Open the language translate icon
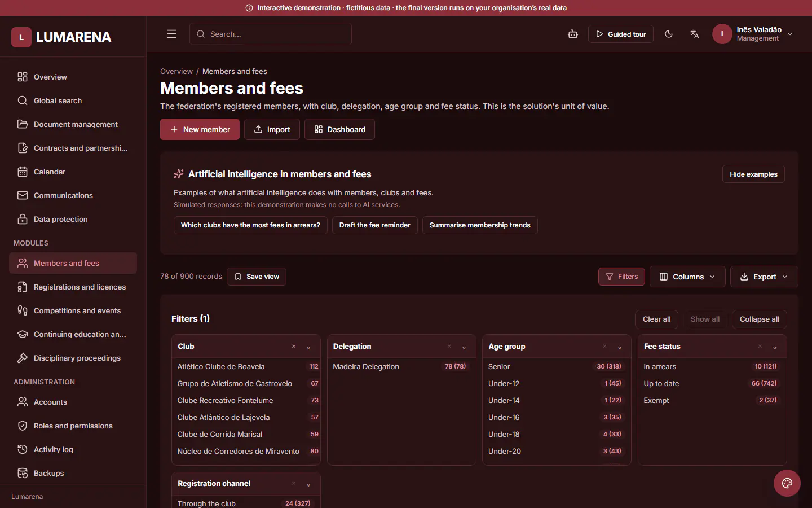Screen dimensions: 812x508 (695, 34)
